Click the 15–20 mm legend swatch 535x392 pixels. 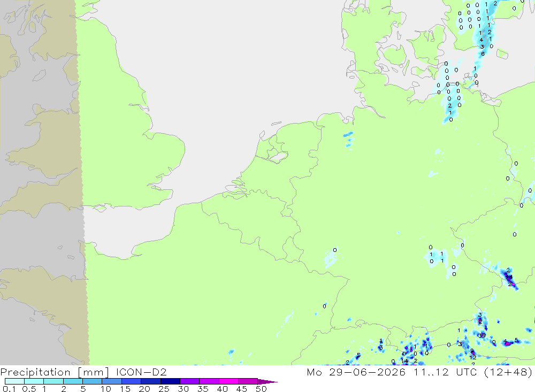[132, 381]
